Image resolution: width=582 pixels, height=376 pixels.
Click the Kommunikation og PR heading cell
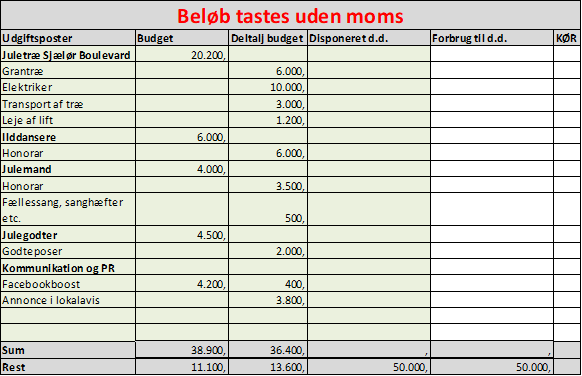(68, 267)
